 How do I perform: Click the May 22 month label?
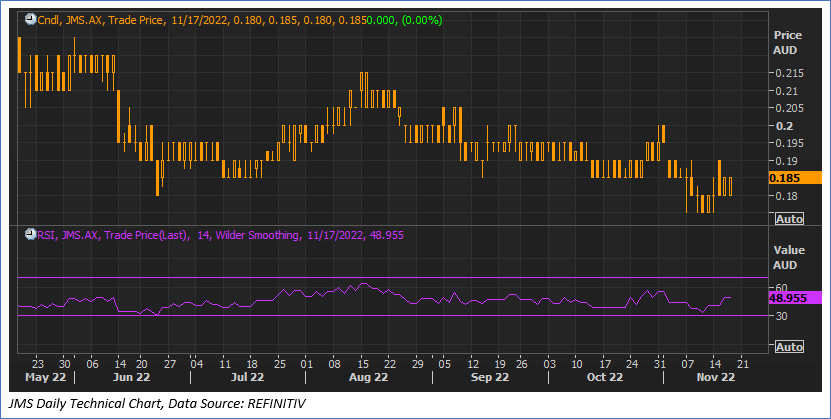46,377
